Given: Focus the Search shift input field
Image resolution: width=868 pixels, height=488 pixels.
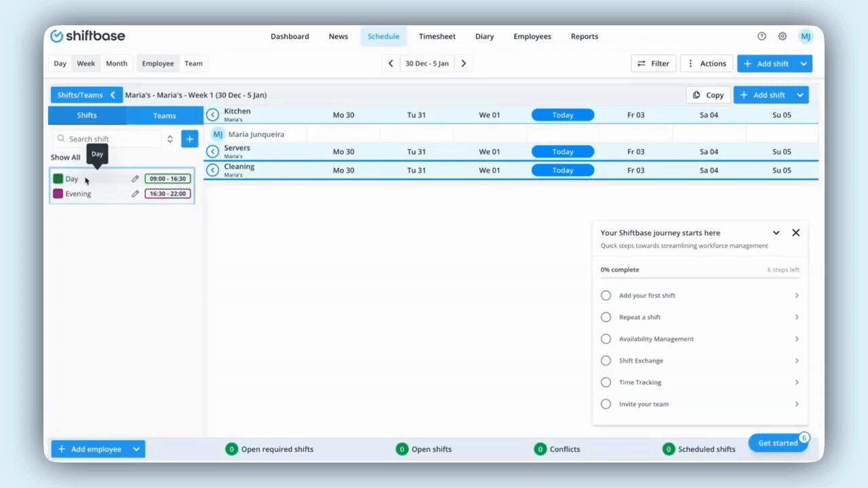Looking at the screenshot, I should [x=108, y=139].
